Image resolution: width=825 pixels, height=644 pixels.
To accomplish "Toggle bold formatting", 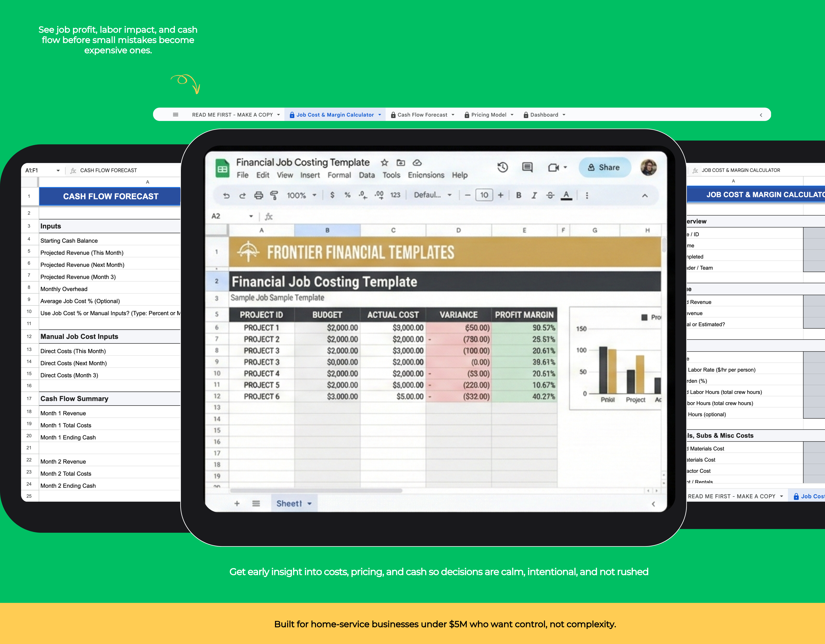I will pyautogui.click(x=519, y=195).
